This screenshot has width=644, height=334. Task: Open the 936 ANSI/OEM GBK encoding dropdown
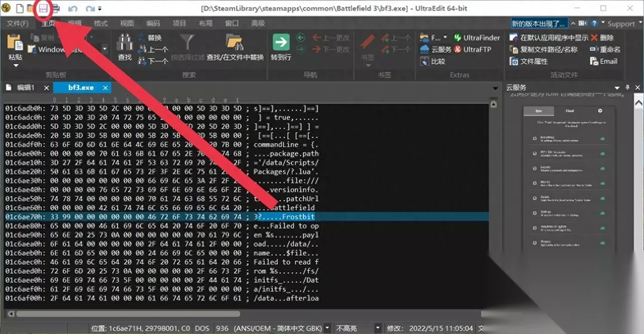(x=328, y=328)
